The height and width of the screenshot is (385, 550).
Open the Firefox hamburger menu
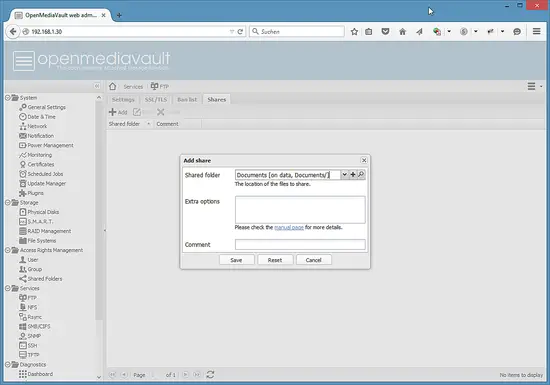coord(536,31)
